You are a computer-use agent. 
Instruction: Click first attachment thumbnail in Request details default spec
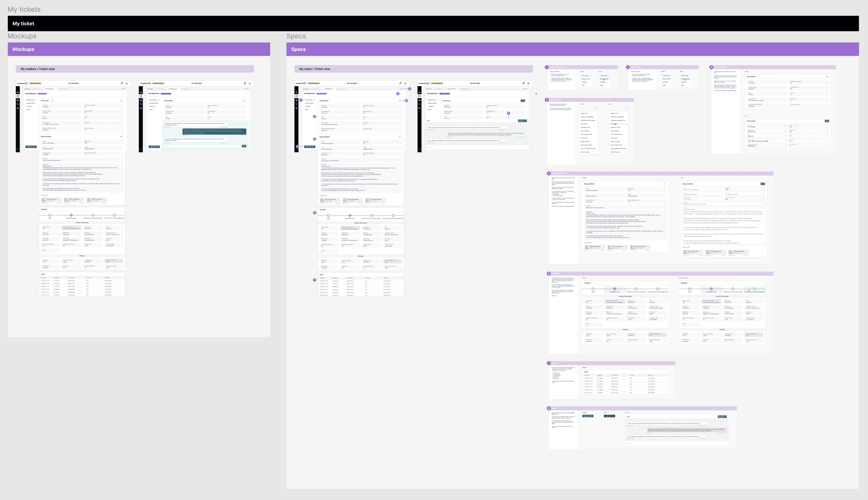coord(587,247)
